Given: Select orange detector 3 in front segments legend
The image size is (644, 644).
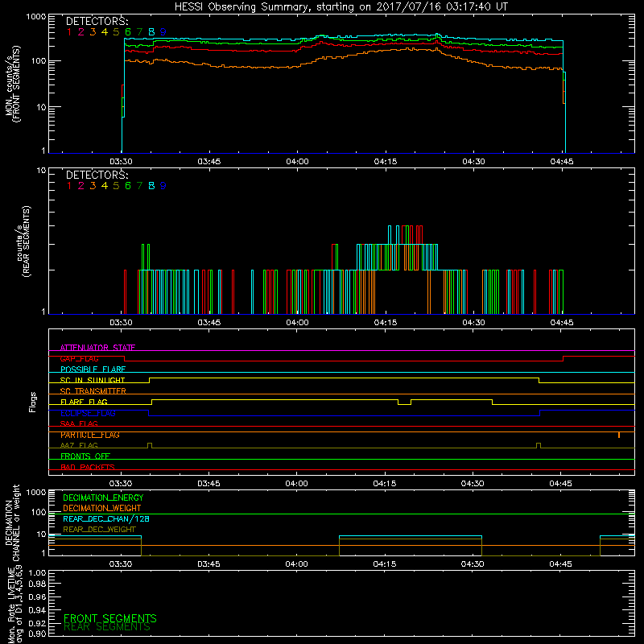Looking at the screenshot, I should pyautogui.click(x=93, y=32).
